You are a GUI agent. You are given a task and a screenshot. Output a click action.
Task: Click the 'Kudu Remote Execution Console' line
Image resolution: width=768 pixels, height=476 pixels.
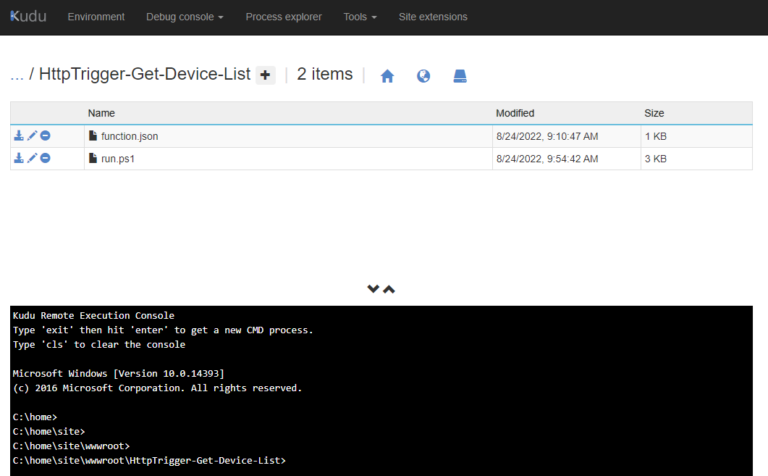pyautogui.click(x=94, y=315)
